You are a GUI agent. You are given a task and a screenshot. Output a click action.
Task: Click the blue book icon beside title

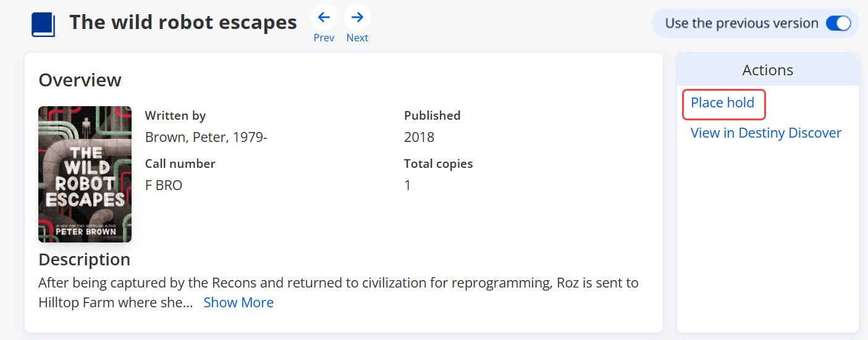(43, 25)
